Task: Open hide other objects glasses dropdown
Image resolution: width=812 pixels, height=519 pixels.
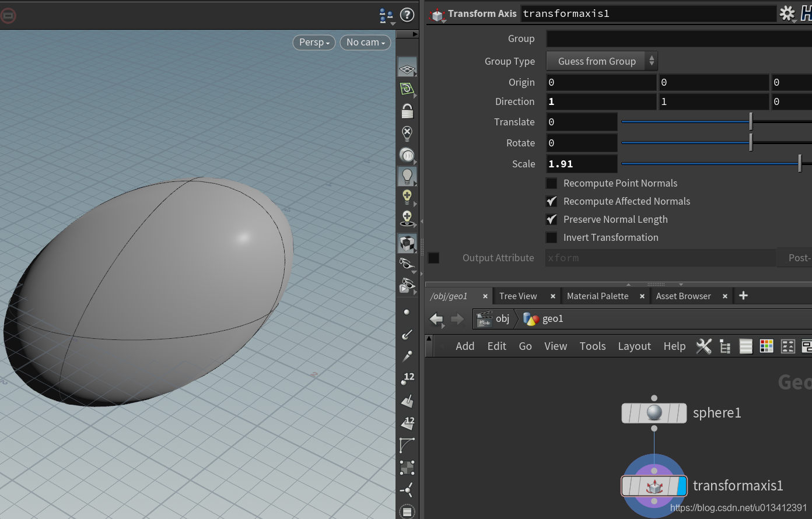Action: (407, 264)
